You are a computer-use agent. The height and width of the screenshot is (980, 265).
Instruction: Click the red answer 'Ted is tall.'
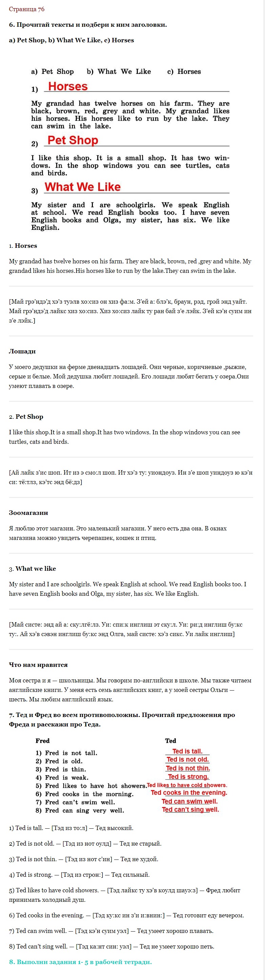coord(187,751)
